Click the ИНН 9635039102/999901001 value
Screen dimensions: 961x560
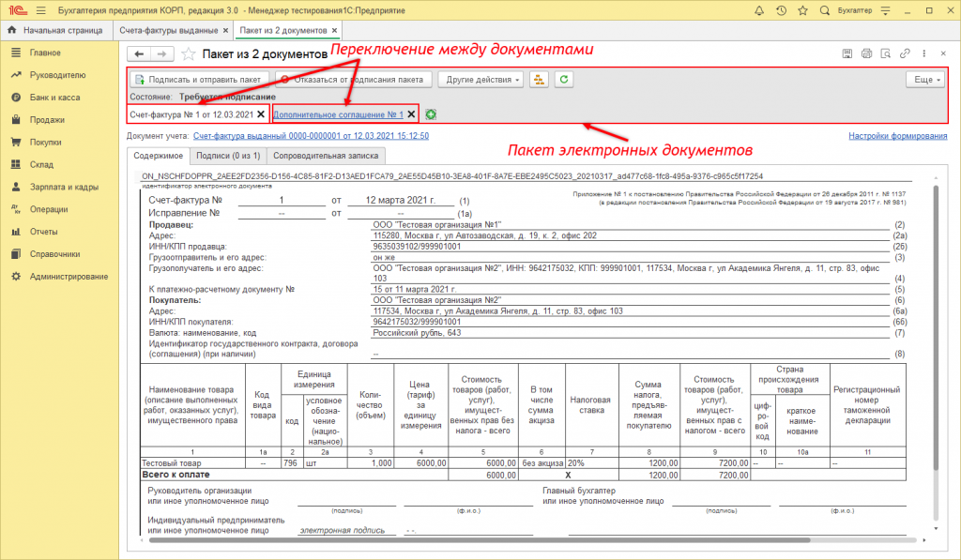[417, 247]
